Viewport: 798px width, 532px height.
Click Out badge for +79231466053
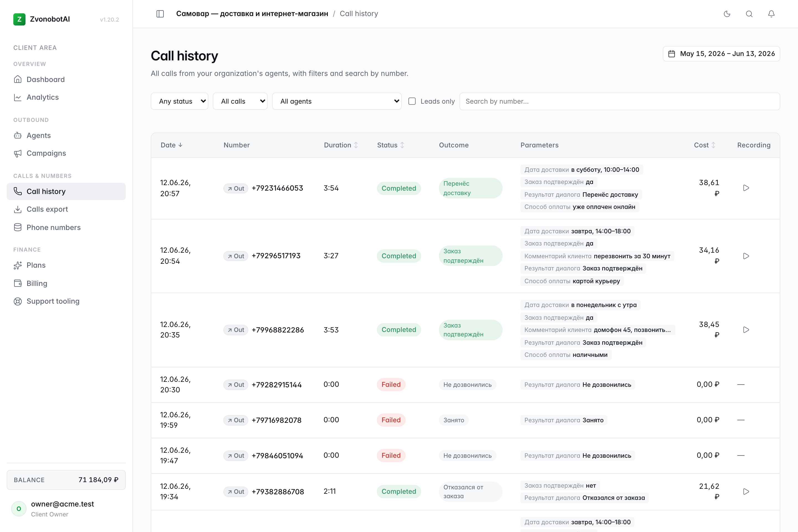pyautogui.click(x=236, y=188)
